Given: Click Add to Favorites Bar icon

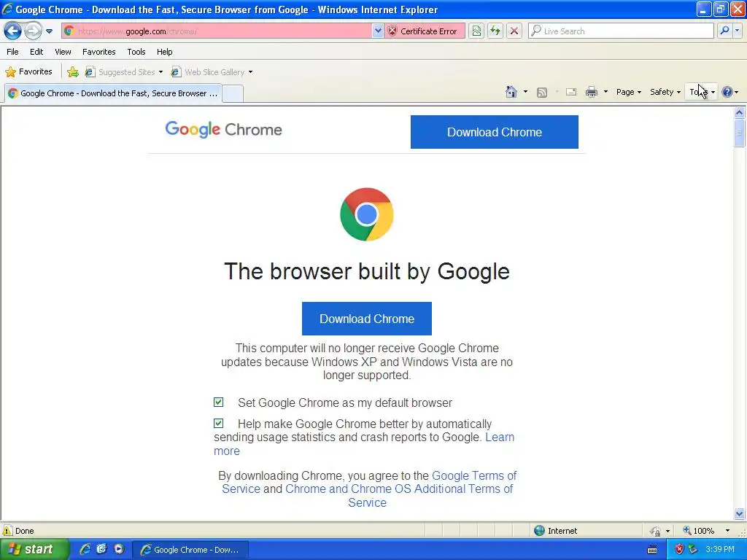Looking at the screenshot, I should (x=73, y=72).
